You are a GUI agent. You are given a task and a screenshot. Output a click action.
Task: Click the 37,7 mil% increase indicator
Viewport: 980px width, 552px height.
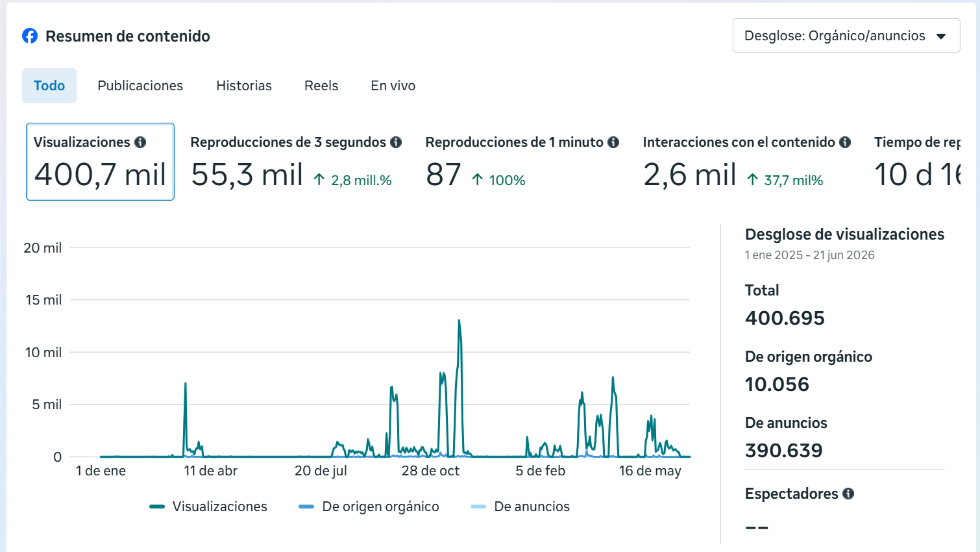785,181
